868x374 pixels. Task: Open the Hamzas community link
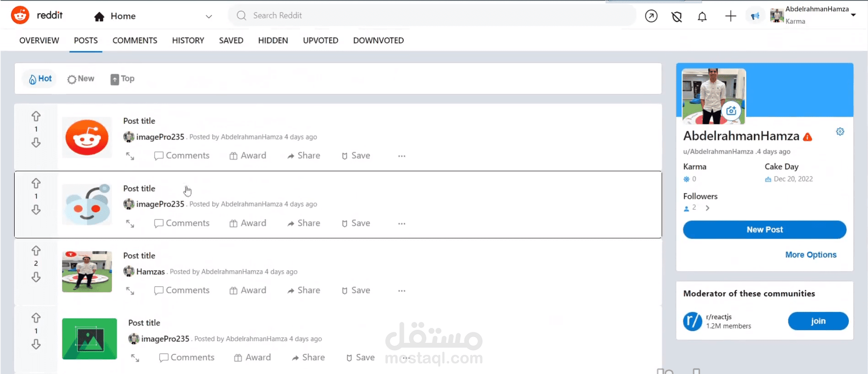150,272
